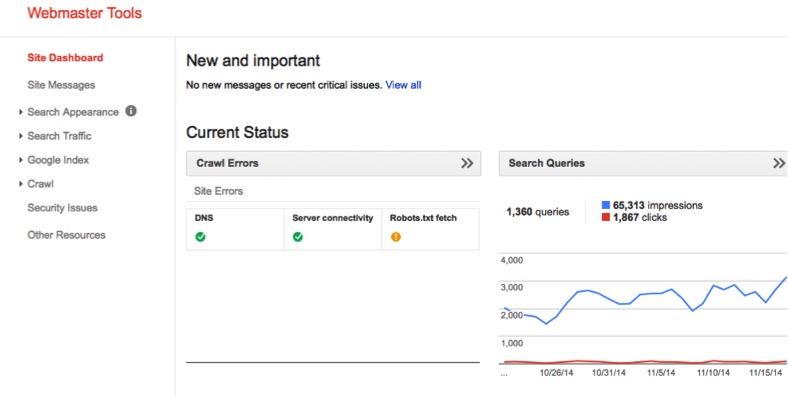Click the Webmaster Tools title
The height and width of the screenshot is (401, 788).
point(85,13)
